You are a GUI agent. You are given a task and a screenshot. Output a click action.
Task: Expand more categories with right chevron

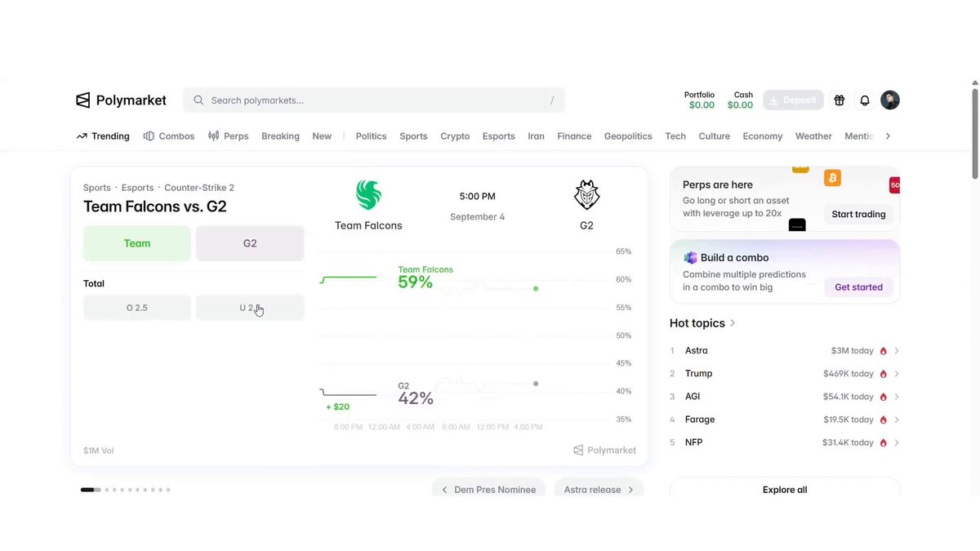tap(888, 136)
